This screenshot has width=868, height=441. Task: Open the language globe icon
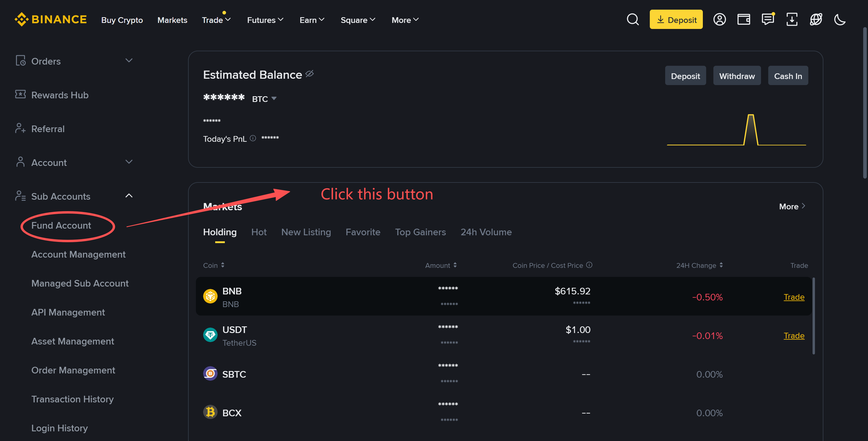(816, 20)
